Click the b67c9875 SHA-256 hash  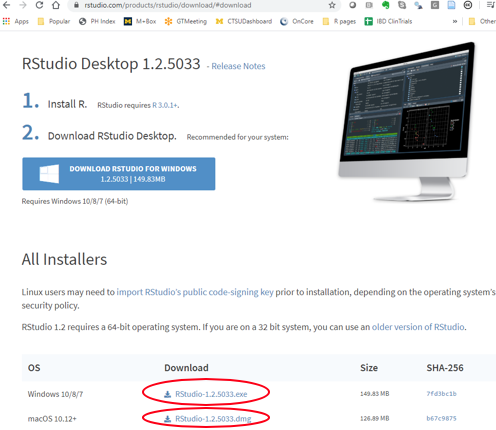coord(441,418)
